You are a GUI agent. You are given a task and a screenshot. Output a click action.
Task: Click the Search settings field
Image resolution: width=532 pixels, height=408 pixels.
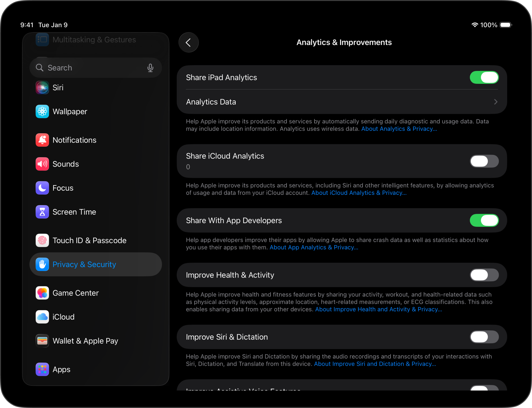point(92,68)
